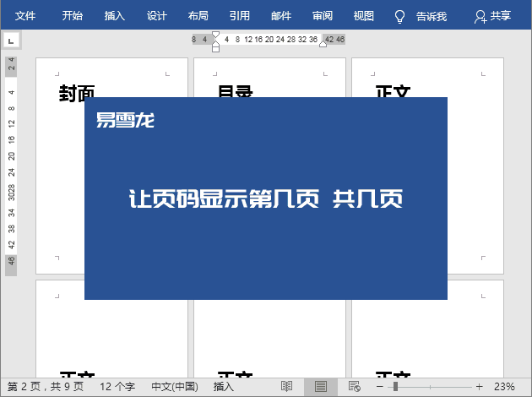Switch to Web Layout view
The height and width of the screenshot is (397, 532).
coord(355,386)
